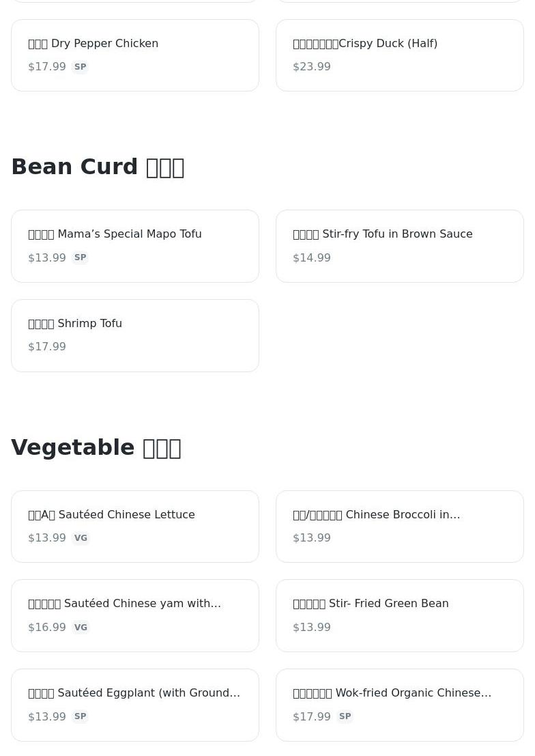Select Chinese Broccoli dish card

tap(400, 527)
